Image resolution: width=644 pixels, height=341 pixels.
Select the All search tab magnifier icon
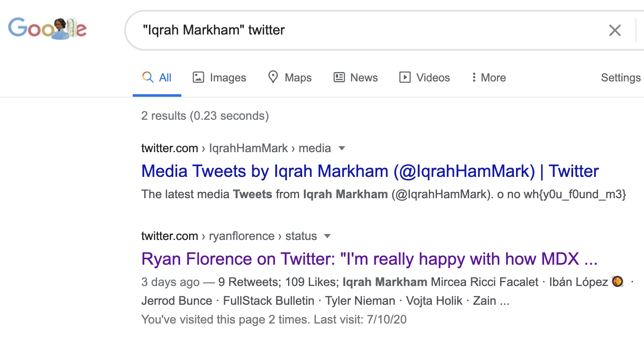pos(148,77)
